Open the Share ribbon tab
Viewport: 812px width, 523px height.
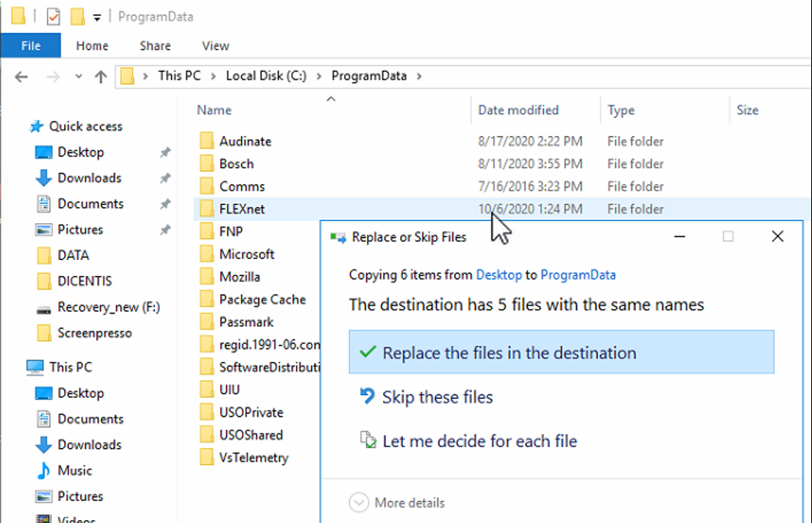155,46
